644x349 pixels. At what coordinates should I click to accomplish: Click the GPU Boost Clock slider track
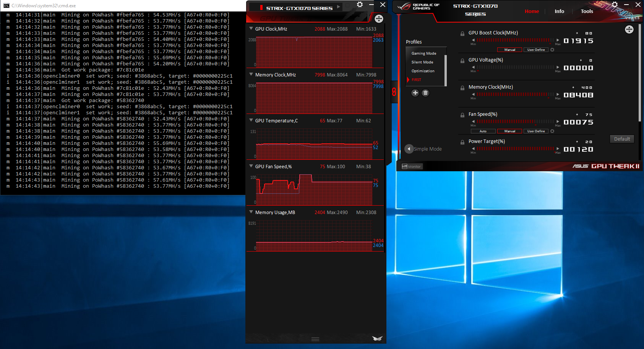[515, 40]
